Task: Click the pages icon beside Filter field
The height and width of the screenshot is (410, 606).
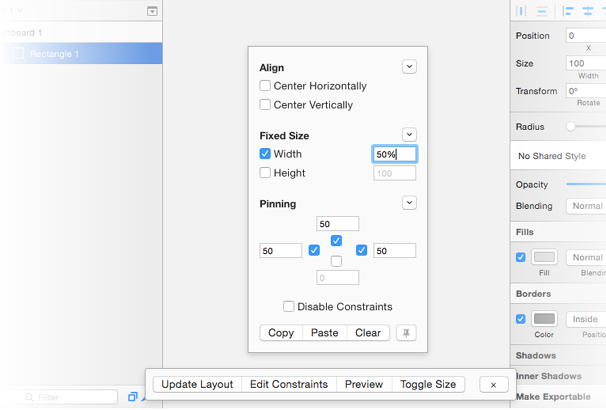Action: pos(132,397)
